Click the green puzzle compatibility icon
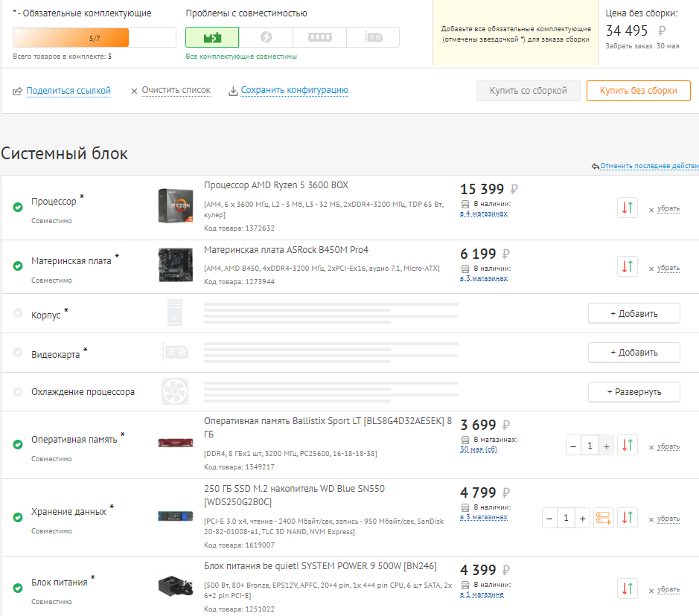Image resolution: width=699 pixels, height=616 pixels. click(212, 37)
